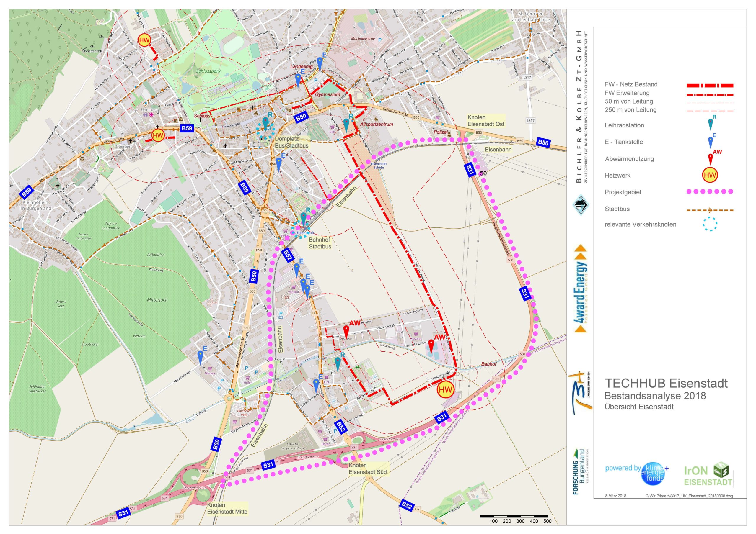Click the Knoten Eisenstadt Ost label
Viewport: 756px width, 534px height.
[x=486, y=121]
